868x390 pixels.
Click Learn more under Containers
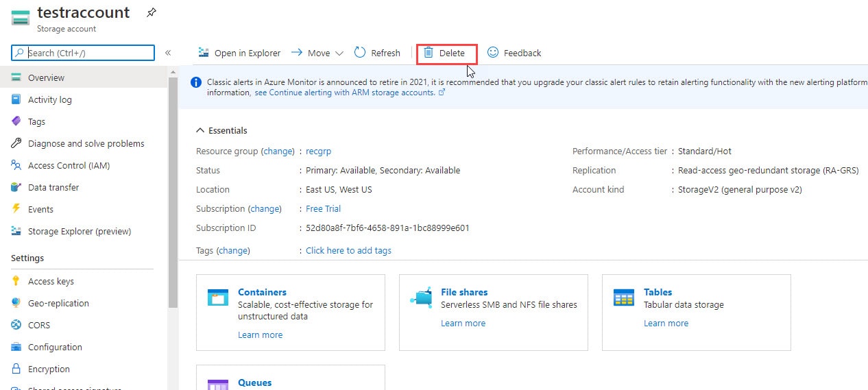pyautogui.click(x=260, y=334)
